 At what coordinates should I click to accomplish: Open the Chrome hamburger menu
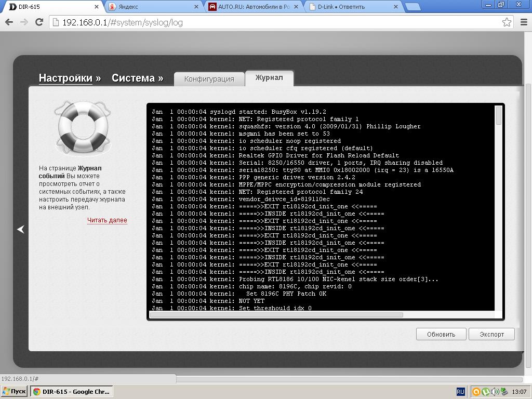523,22
